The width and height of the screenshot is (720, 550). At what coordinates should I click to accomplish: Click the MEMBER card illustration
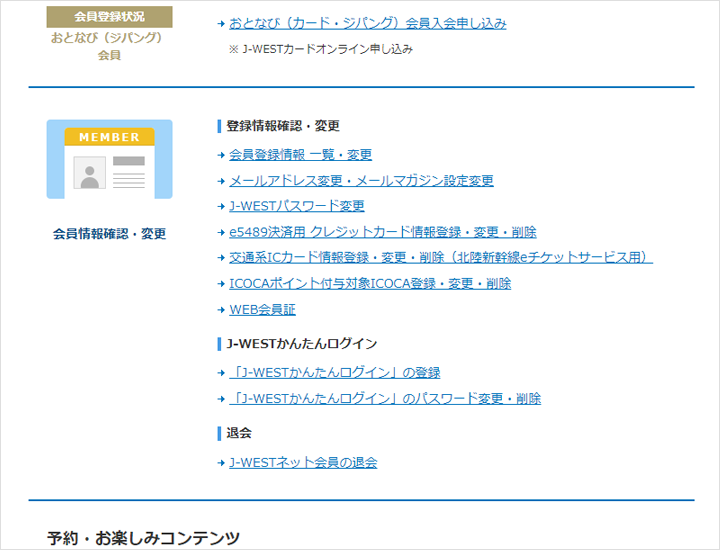tap(109, 159)
